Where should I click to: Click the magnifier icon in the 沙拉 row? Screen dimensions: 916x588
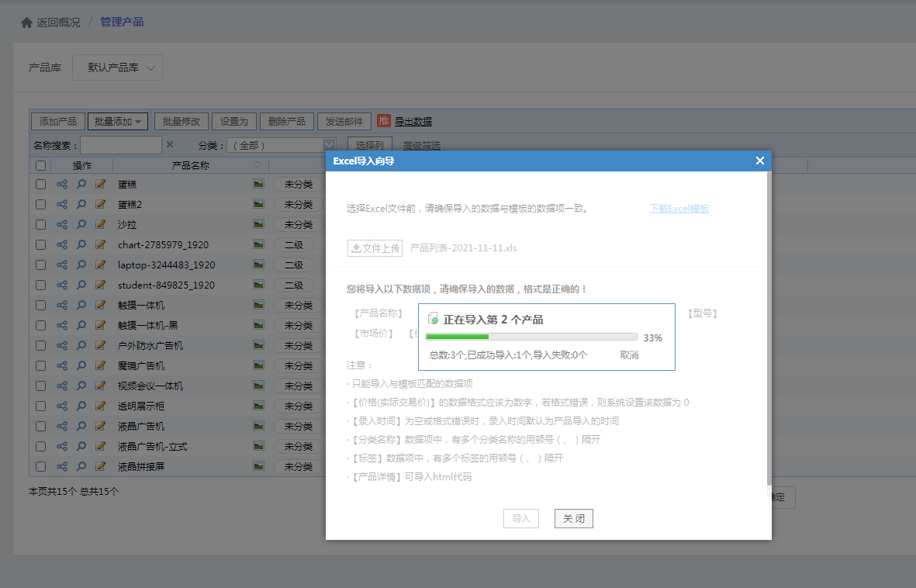81,224
